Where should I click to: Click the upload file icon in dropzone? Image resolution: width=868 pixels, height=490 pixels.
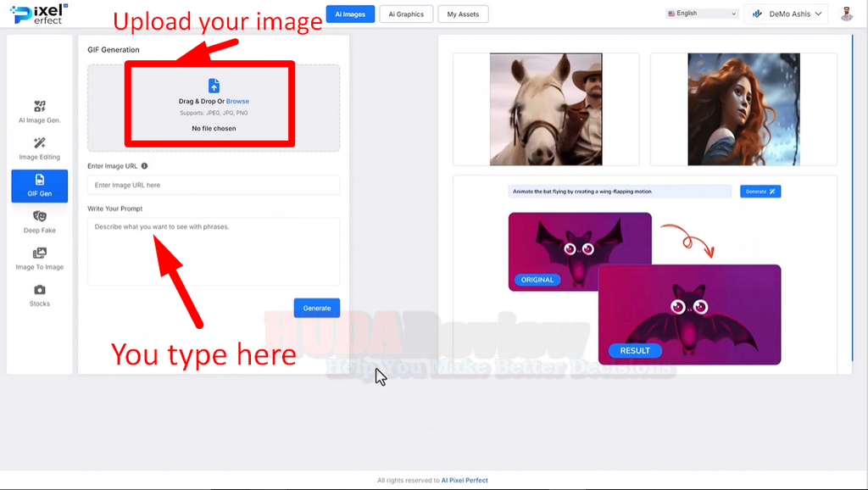(x=214, y=86)
